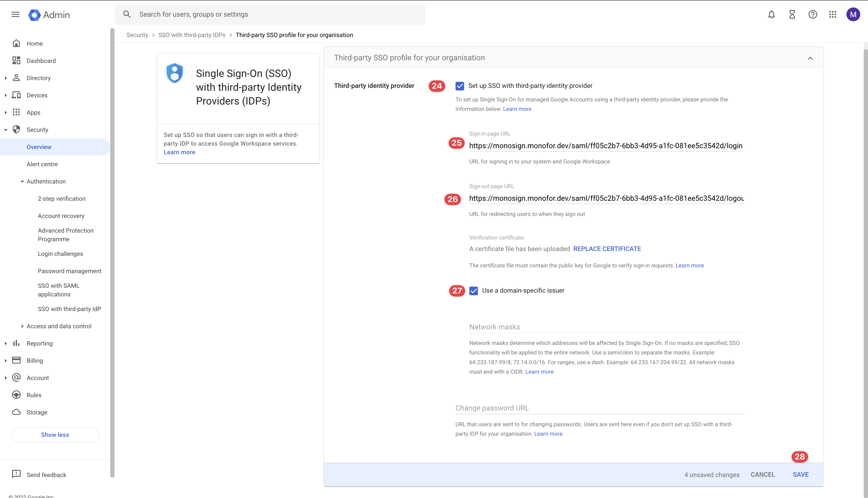The width and height of the screenshot is (868, 498).
Task: Click the SAVE button
Action: point(800,474)
